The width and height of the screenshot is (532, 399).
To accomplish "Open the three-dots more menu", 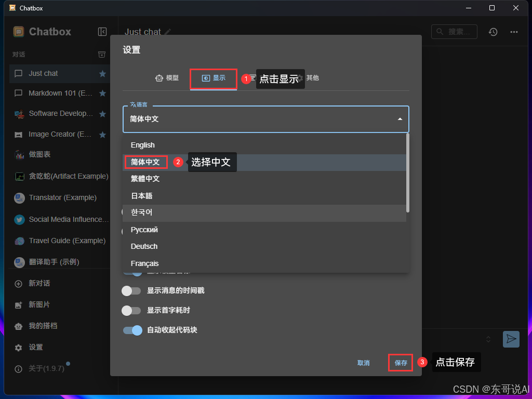I will click(x=514, y=32).
